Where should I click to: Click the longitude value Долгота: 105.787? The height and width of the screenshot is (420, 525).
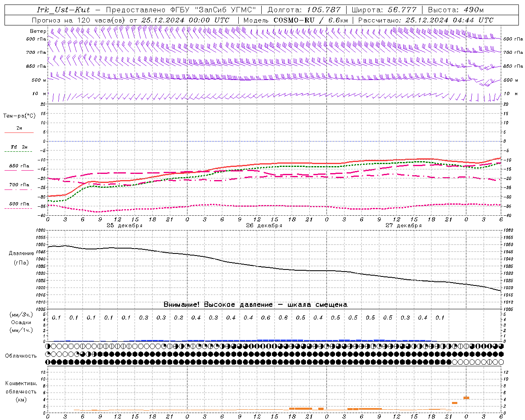tap(304, 10)
